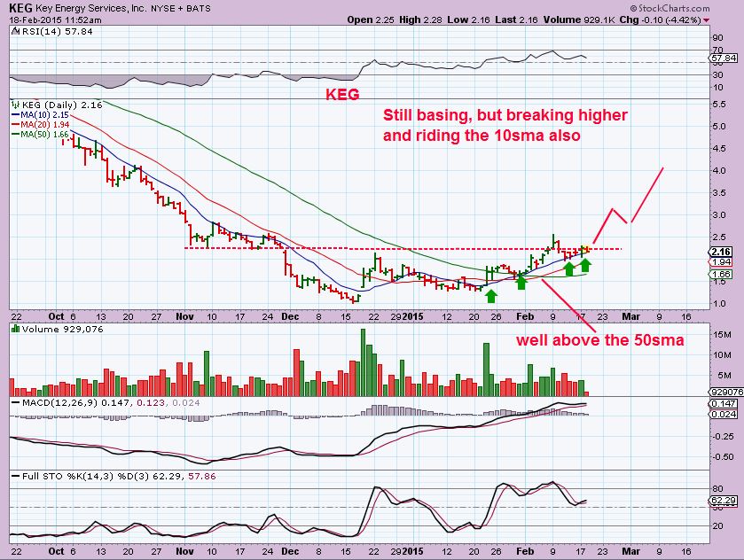744x560 pixels.
Task: Click the Volume 929,076 panel label
Action: tap(62, 329)
